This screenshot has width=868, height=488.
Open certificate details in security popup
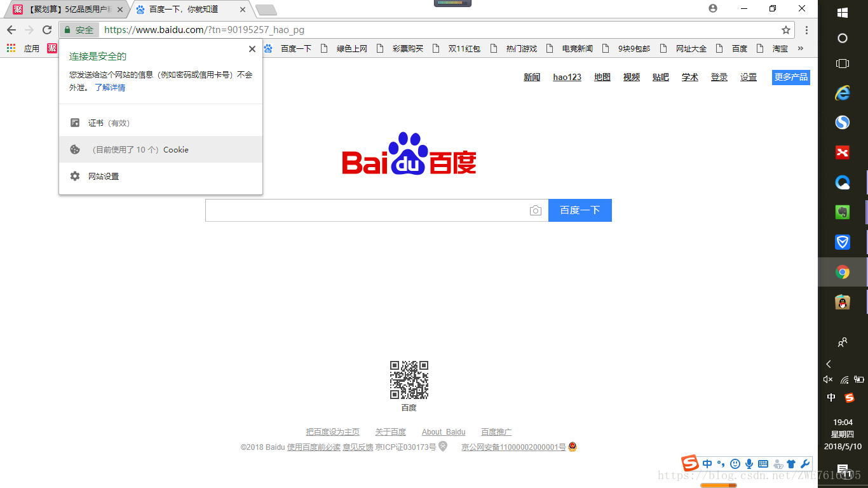coord(161,123)
